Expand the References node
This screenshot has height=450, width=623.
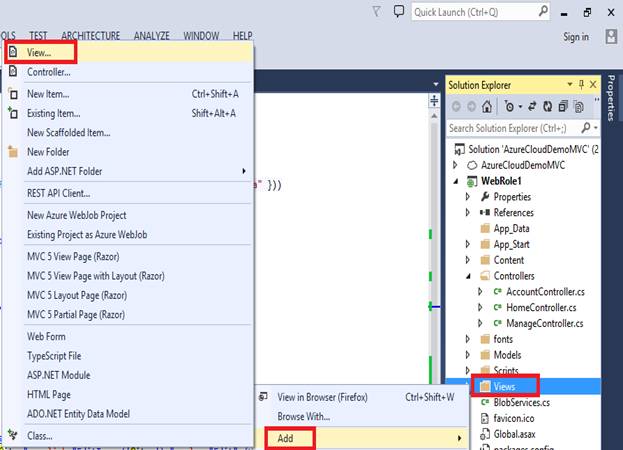[468, 212]
